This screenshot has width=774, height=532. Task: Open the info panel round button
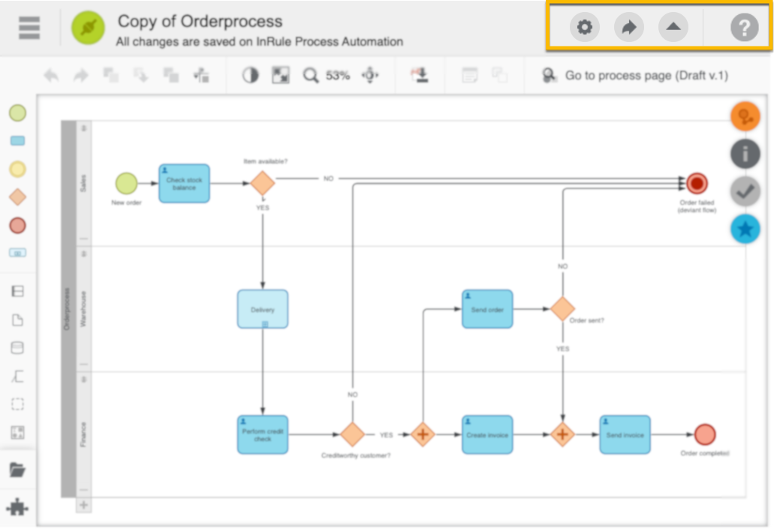[745, 154]
